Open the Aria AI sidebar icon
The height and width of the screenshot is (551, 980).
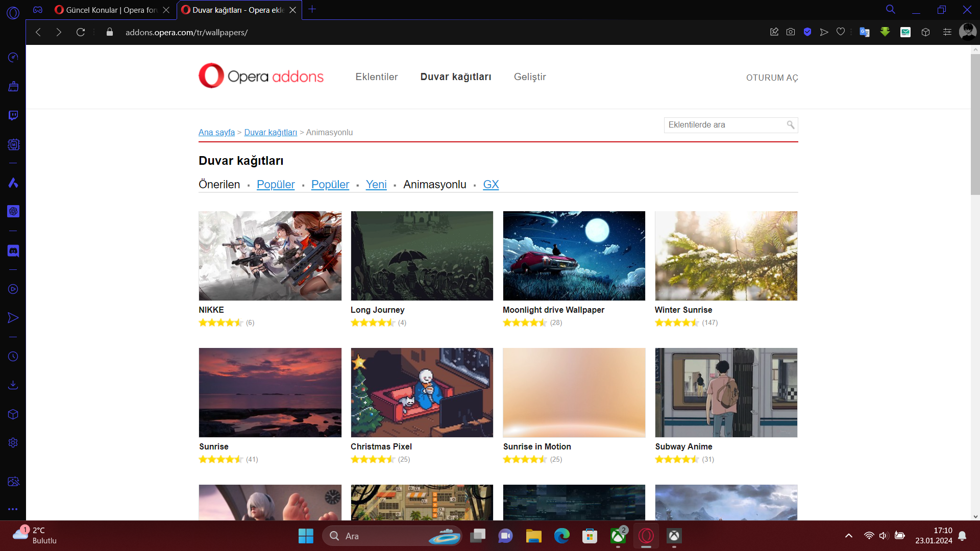tap(13, 183)
